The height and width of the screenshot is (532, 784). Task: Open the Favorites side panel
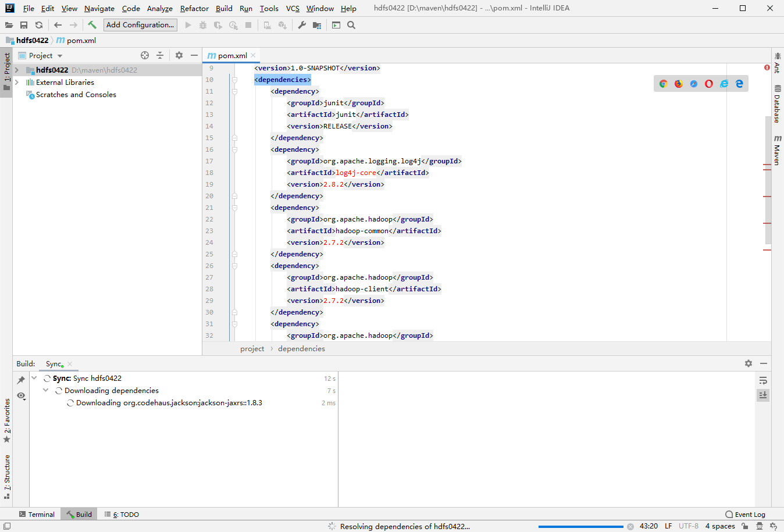coord(7,420)
